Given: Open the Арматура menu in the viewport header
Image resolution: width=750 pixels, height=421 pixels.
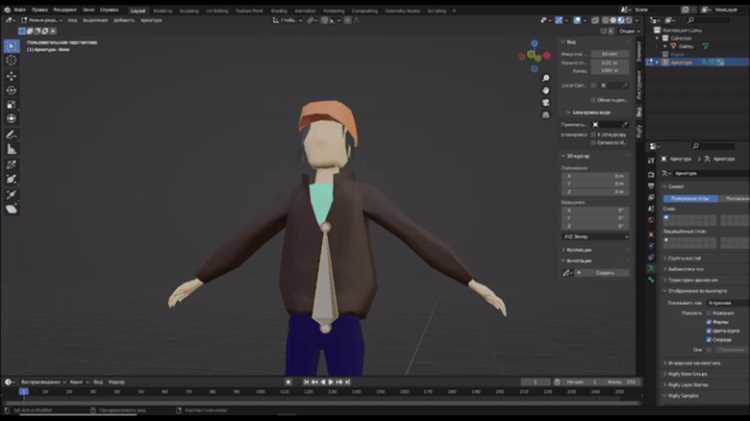Looking at the screenshot, I should click(x=151, y=20).
